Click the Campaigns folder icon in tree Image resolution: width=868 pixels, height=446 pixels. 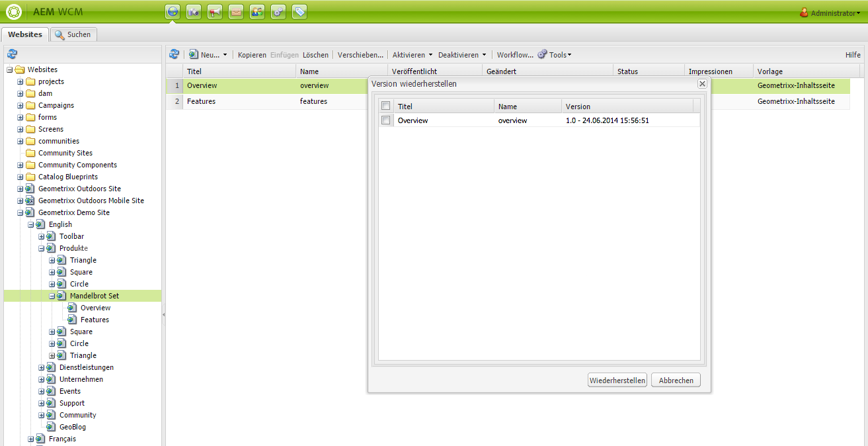coord(30,105)
